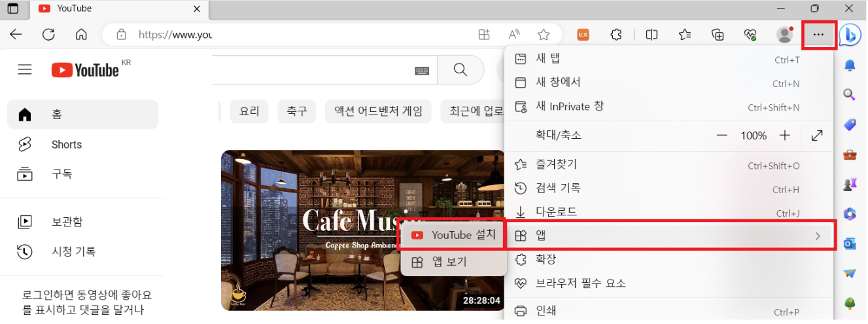Open 시청 기록 in YouTube sidebar

(x=82, y=251)
